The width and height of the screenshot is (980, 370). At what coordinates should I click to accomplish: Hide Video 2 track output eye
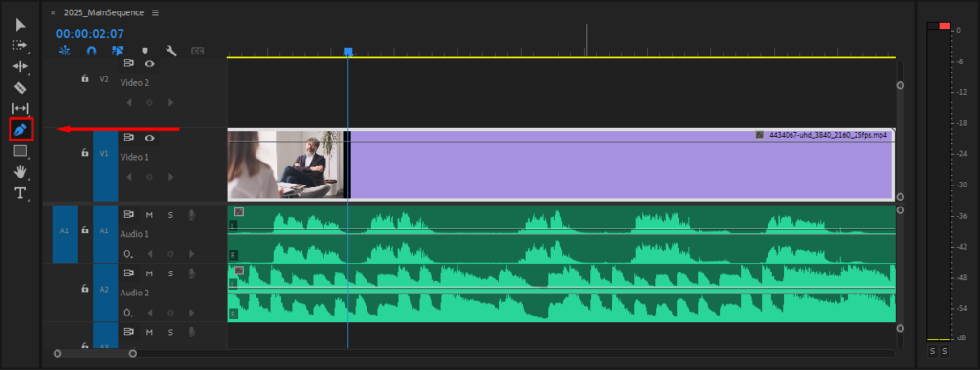(x=149, y=63)
